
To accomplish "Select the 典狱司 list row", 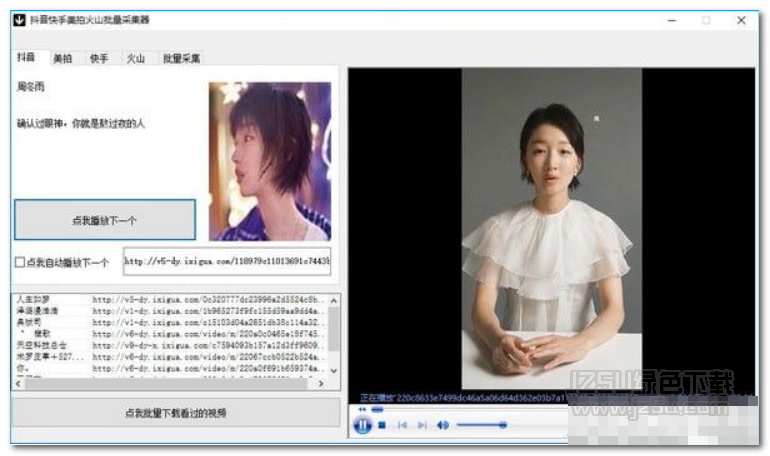I will point(170,322).
